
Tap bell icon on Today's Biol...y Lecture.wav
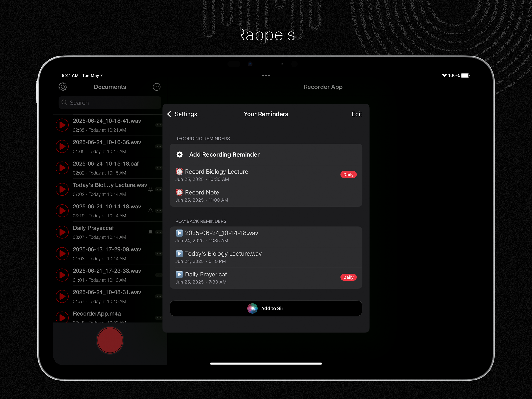pos(151,189)
